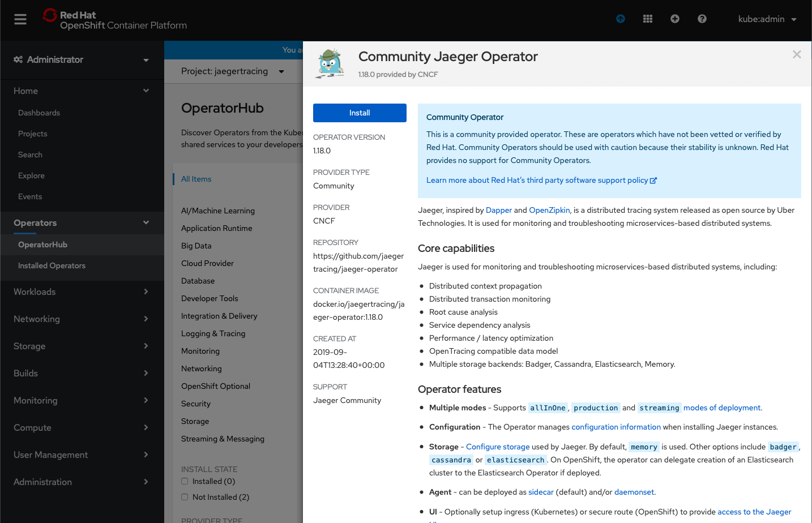The height and width of the screenshot is (523, 812).
Task: Expand the Administration navigation section
Action: point(82,482)
